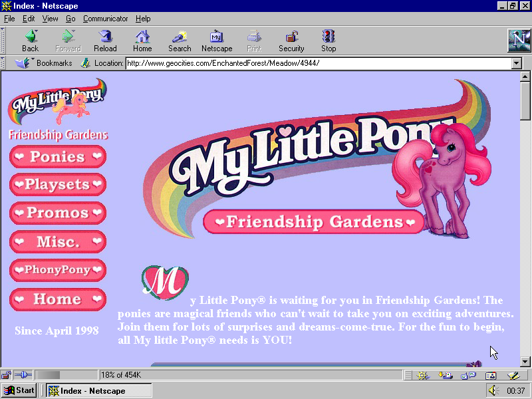Click the My Netscape toolbar button
532x399 pixels.
pyautogui.click(x=217, y=41)
